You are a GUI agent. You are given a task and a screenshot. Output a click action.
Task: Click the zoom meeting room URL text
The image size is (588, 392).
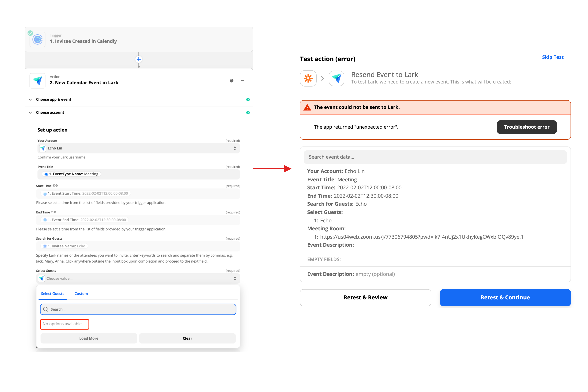(x=422, y=237)
